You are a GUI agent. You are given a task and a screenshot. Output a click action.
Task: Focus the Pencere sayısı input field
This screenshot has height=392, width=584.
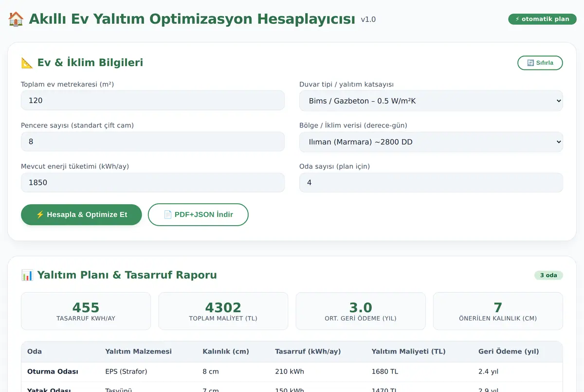pyautogui.click(x=152, y=142)
